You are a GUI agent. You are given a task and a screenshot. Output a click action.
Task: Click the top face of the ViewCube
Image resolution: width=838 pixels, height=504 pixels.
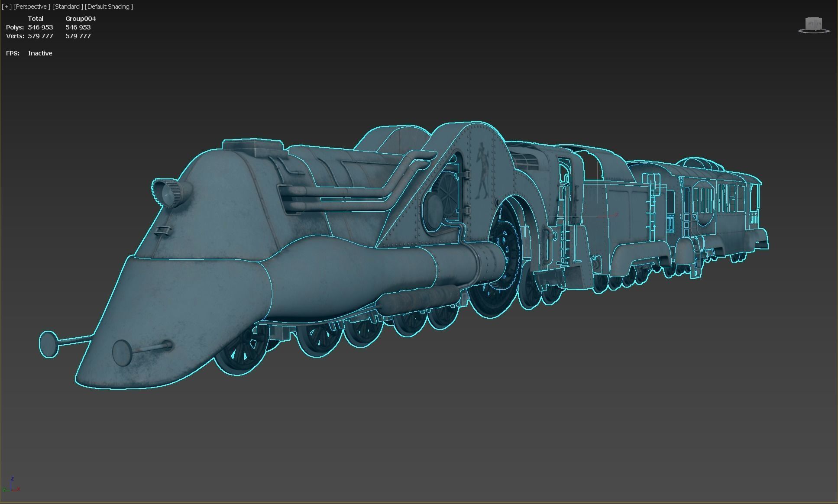point(813,18)
